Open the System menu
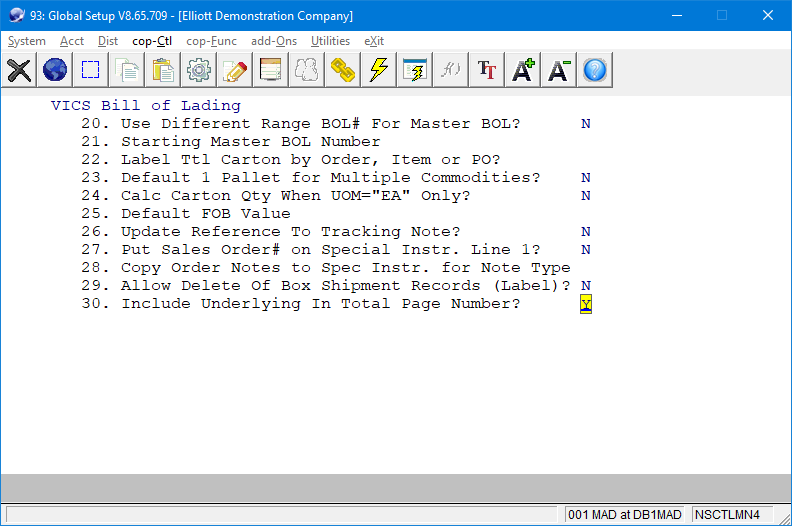The width and height of the screenshot is (792, 526). pos(27,41)
